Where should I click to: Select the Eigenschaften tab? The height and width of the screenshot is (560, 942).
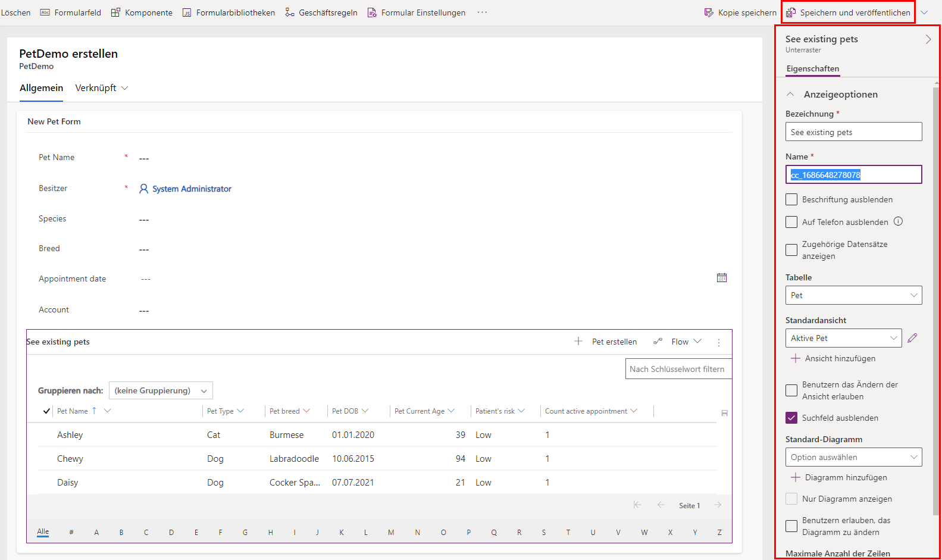[x=813, y=68]
